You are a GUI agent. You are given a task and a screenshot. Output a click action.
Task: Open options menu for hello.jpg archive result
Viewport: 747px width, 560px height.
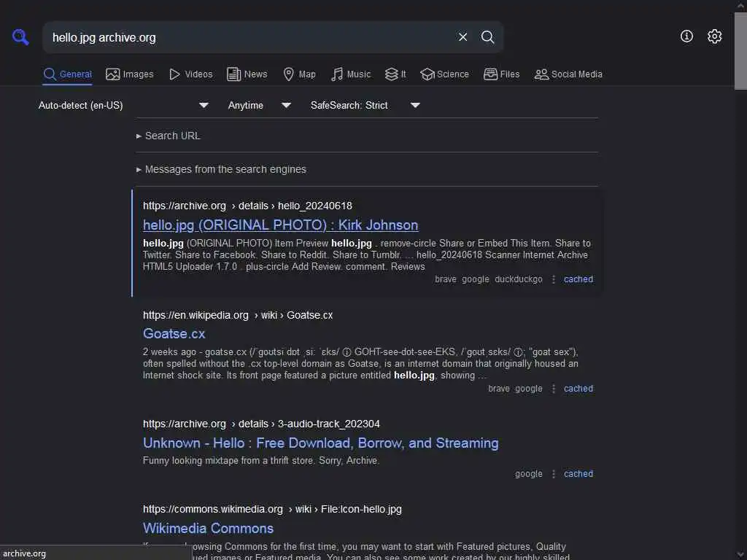[553, 279]
